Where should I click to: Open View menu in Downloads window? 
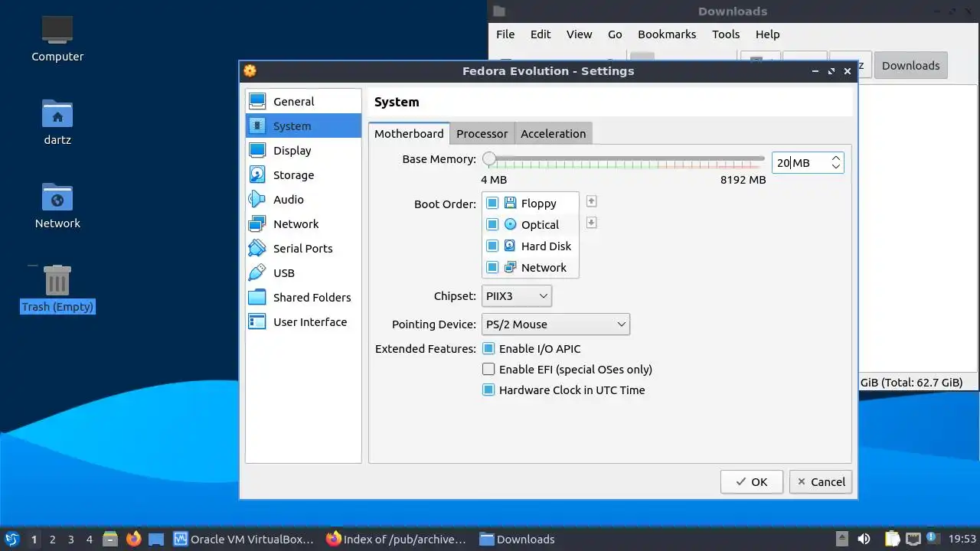(580, 34)
